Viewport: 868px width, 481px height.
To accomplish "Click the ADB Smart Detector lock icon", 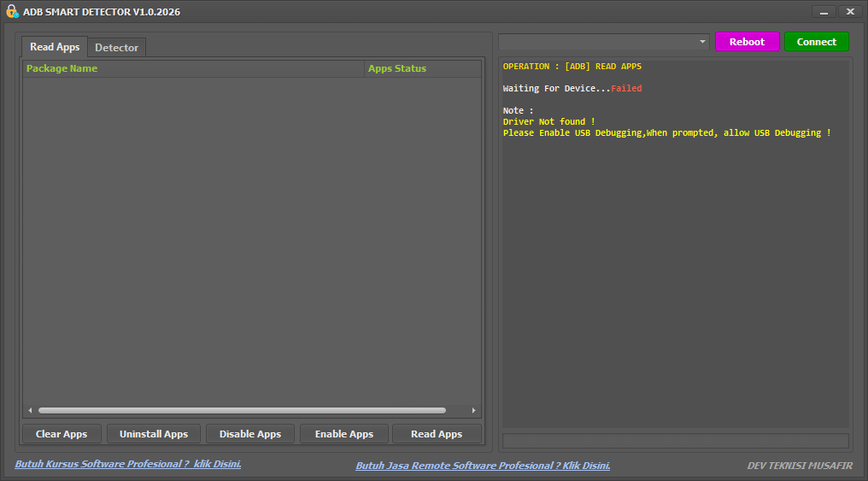I will point(12,12).
